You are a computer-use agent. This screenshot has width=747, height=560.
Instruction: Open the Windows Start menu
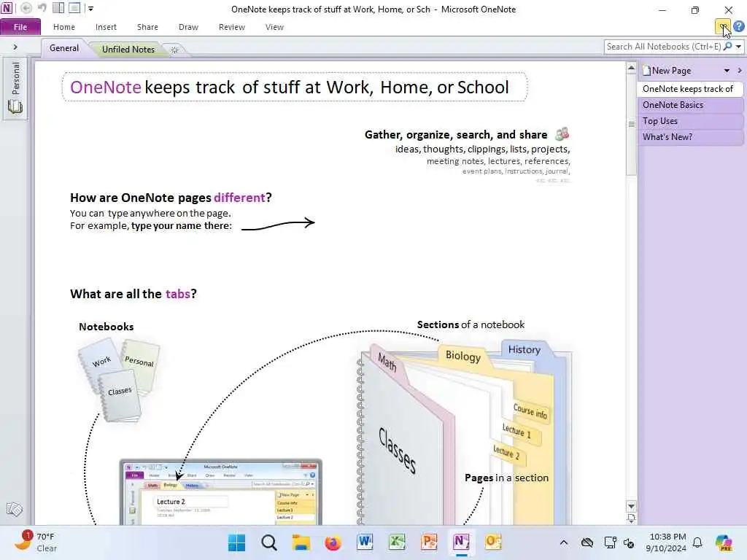(237, 542)
